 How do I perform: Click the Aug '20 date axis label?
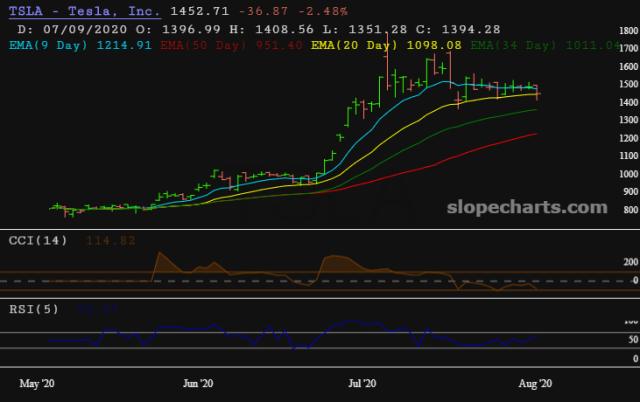point(535,383)
